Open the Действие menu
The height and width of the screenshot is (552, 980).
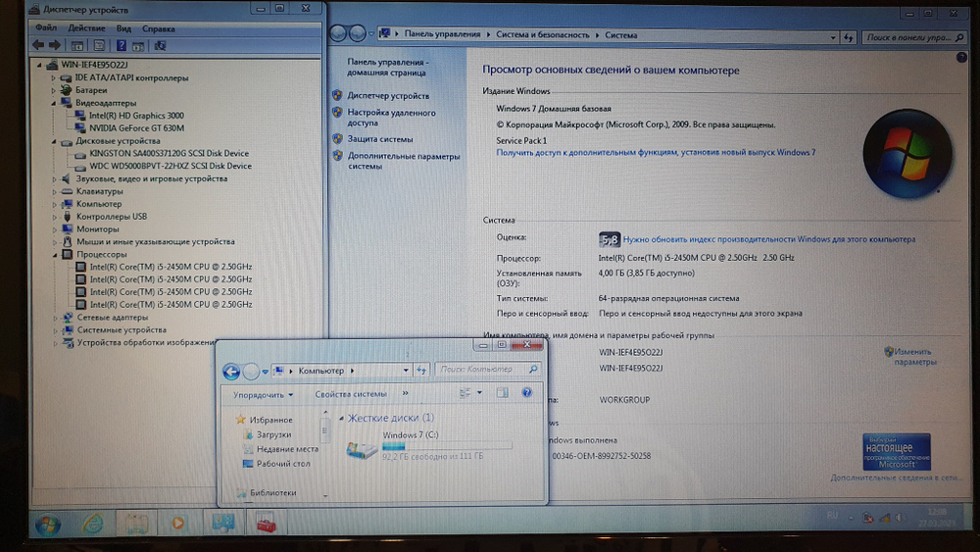point(86,28)
